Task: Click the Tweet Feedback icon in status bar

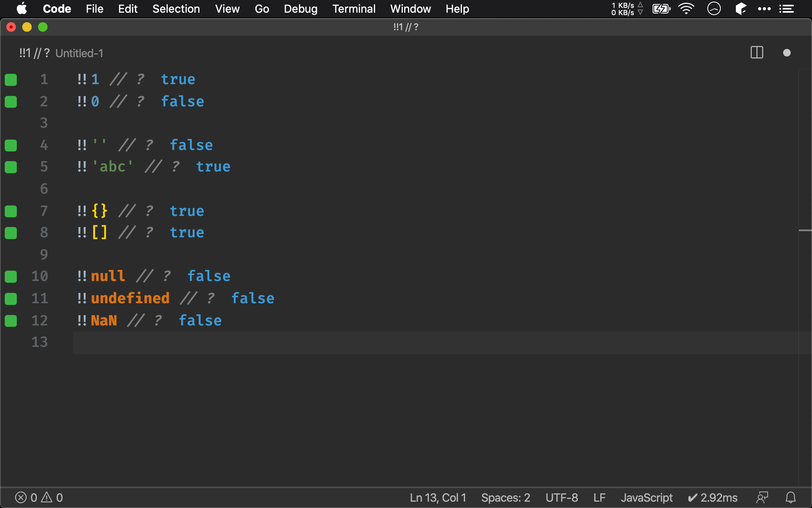Action: (x=762, y=497)
